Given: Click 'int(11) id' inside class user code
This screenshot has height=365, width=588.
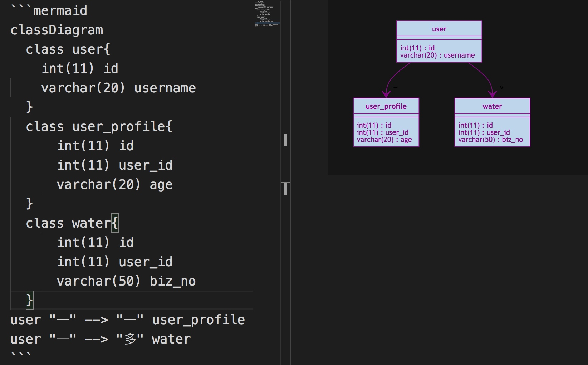Looking at the screenshot, I should pos(80,68).
